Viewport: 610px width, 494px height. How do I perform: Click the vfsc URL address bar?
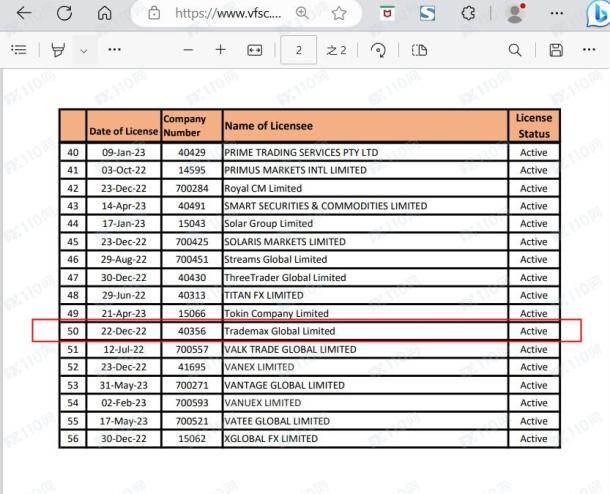click(228, 13)
